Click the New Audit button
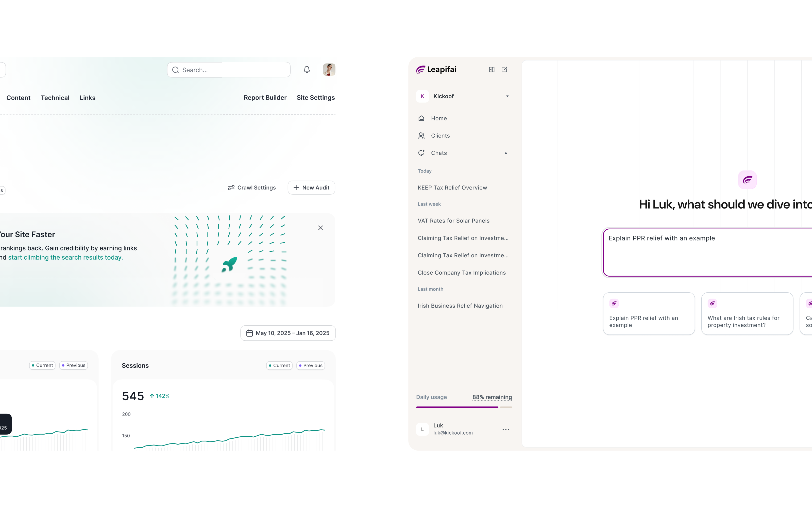This screenshot has height=508, width=812. coord(311,187)
